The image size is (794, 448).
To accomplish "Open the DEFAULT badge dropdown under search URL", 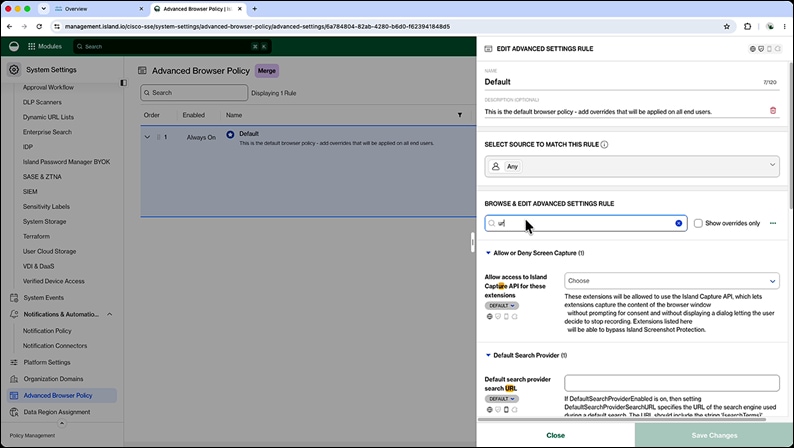I will (502, 399).
